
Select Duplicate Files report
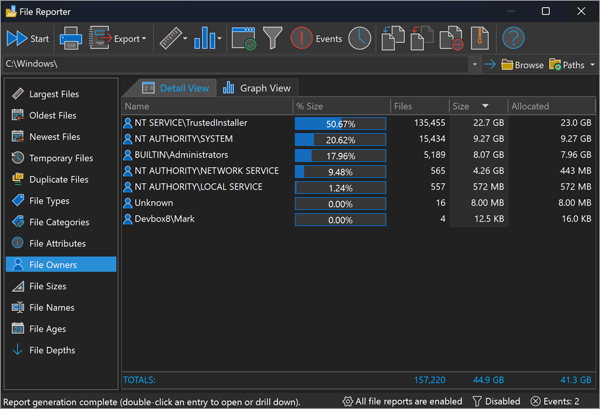[x=61, y=179]
